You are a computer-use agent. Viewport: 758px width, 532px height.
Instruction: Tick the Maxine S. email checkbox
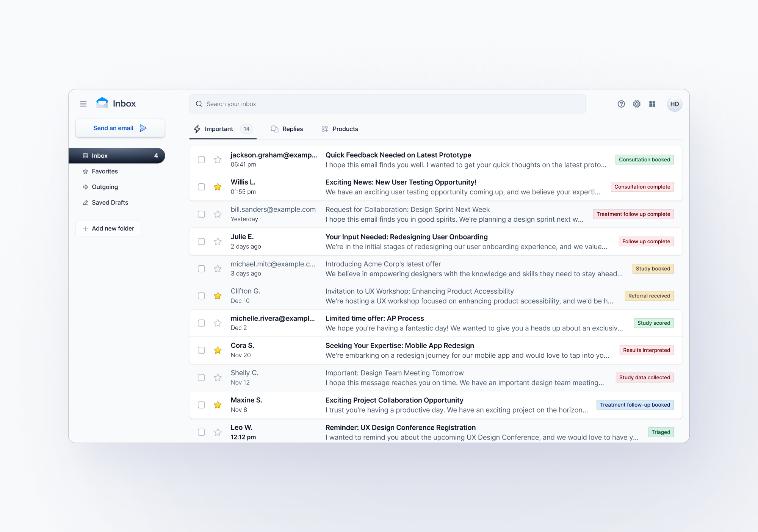coord(201,405)
